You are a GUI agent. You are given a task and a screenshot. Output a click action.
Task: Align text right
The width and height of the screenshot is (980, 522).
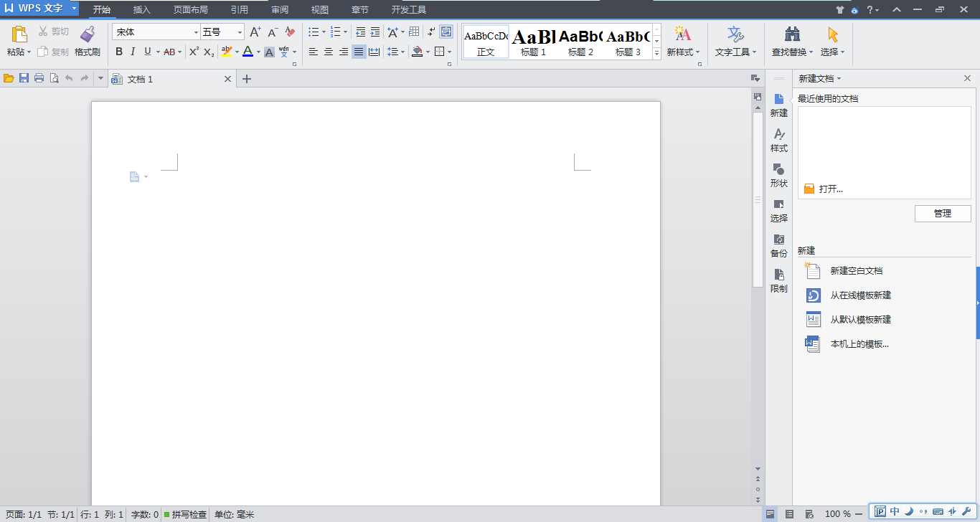344,52
